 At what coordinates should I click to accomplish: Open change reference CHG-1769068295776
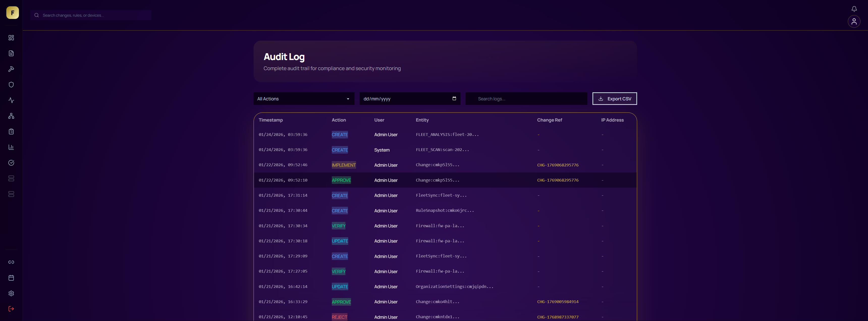coord(558,165)
